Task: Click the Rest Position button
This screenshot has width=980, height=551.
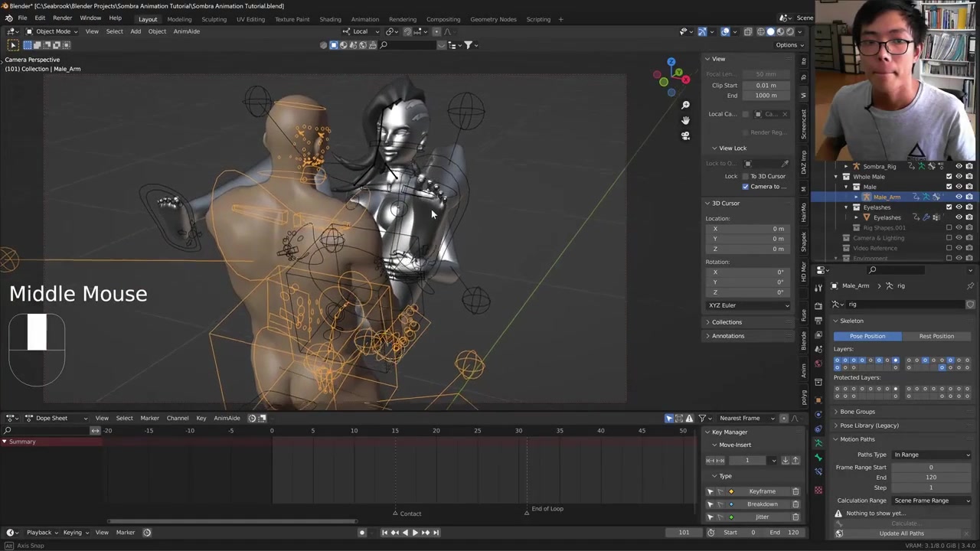Action: click(x=936, y=336)
